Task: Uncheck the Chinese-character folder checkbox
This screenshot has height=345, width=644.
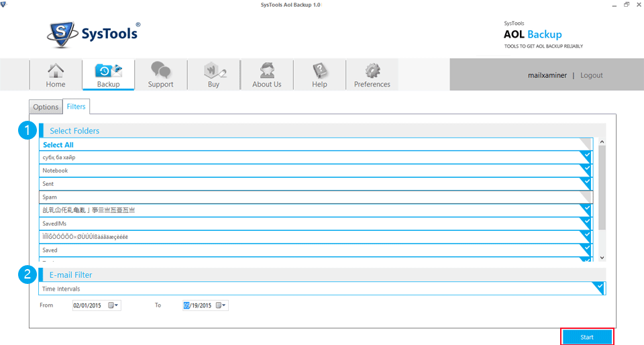Action: coord(586,209)
